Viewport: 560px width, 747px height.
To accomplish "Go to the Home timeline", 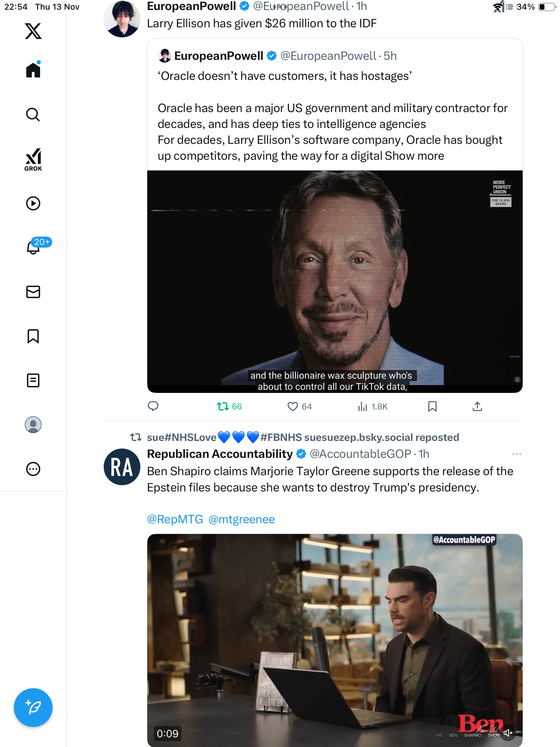I will click(33, 70).
